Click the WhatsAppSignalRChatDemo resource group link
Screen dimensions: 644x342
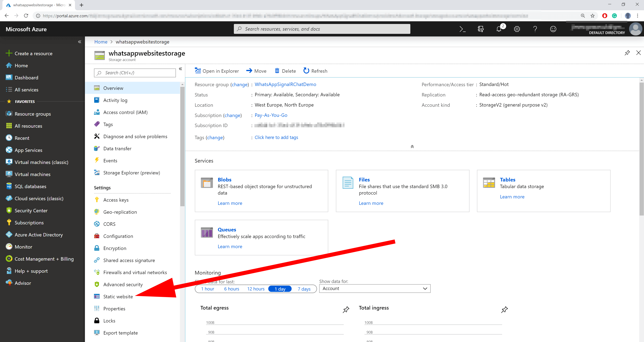(x=285, y=84)
